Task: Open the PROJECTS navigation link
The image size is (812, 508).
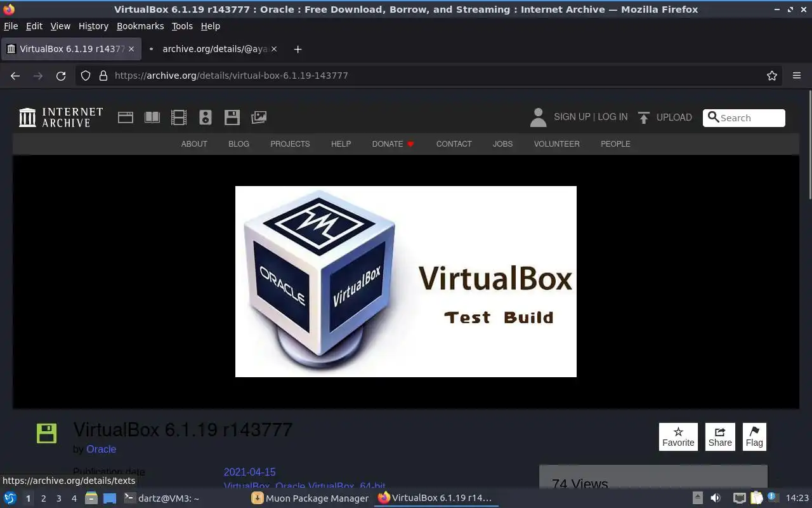Action: (290, 144)
